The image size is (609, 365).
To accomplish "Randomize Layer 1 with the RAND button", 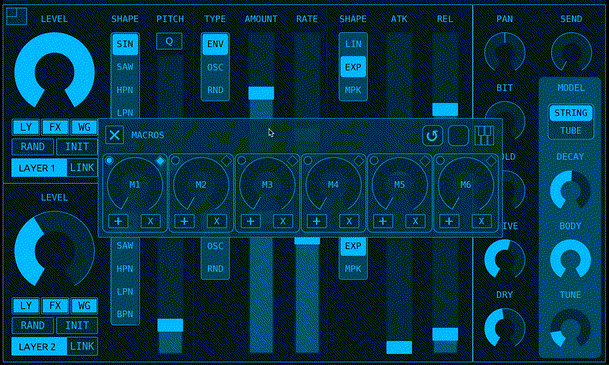I will tap(33, 147).
